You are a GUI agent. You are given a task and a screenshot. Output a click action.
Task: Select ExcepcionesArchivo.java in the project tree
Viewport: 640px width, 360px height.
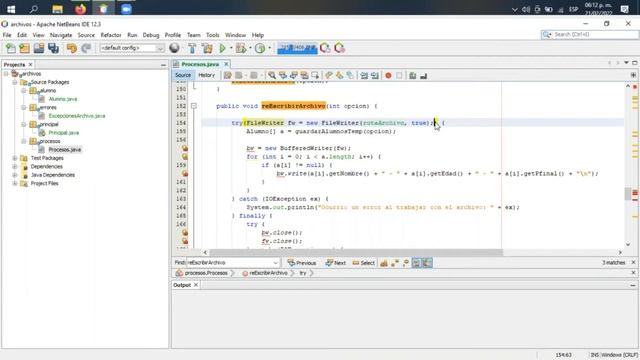tap(77, 116)
